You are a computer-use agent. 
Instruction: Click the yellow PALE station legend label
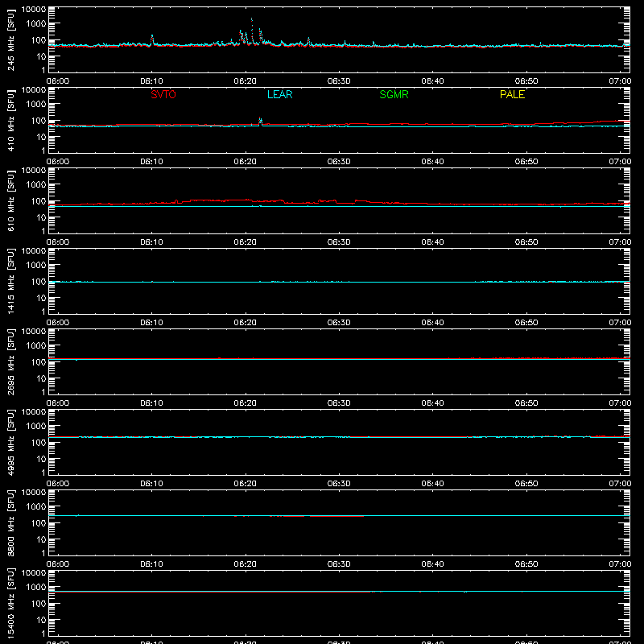point(512,94)
